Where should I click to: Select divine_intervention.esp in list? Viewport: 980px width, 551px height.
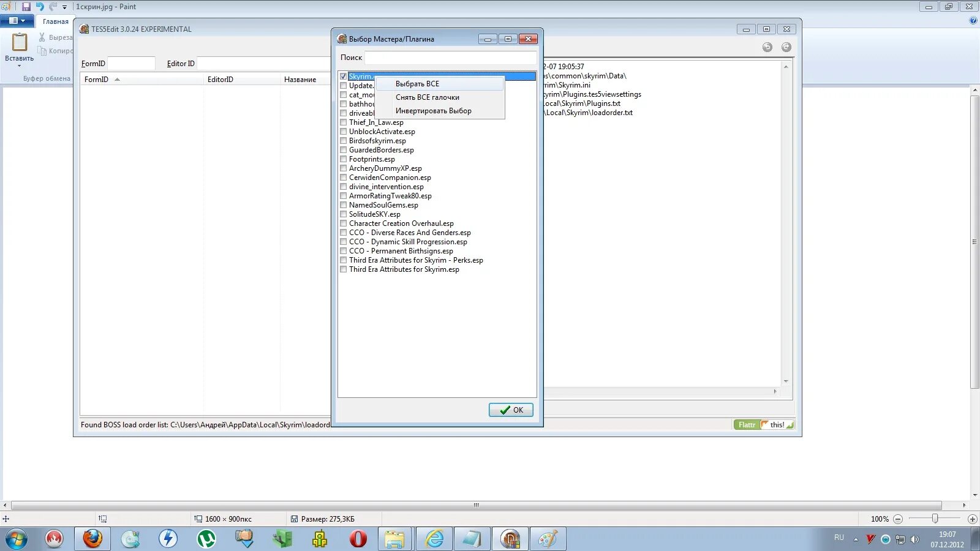click(386, 187)
